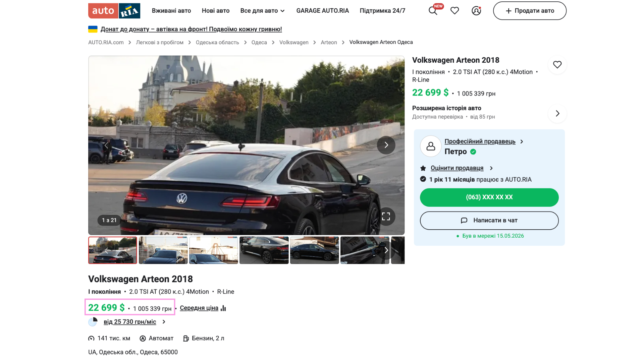This screenshot has height=362, width=644.
Task: Open the user account profile icon
Action: tap(476, 11)
